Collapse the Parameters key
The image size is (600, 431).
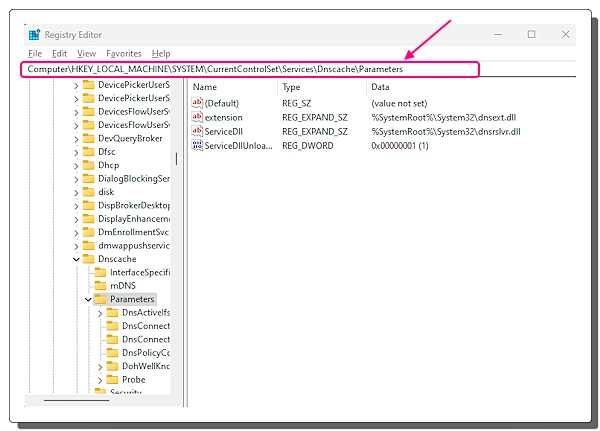[x=88, y=299]
